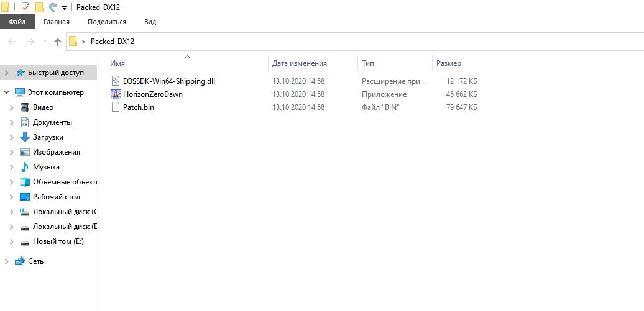Select Новый том (E:) drive
The height and width of the screenshot is (311, 644).
[58, 241]
